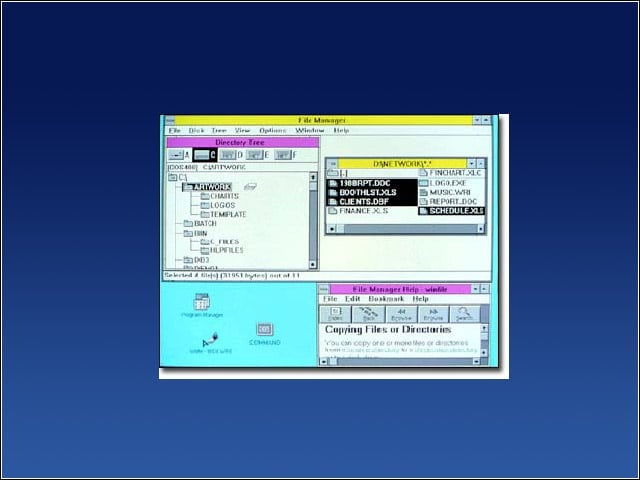Click Help text vertical scroll down arrow
The height and width of the screenshot is (480, 640).
click(484, 352)
